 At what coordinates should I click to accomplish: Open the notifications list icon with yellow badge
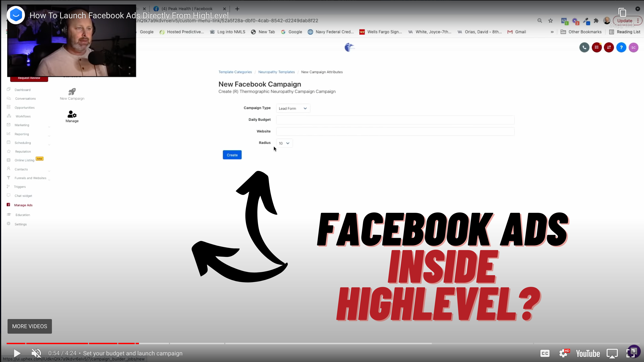pos(597,48)
